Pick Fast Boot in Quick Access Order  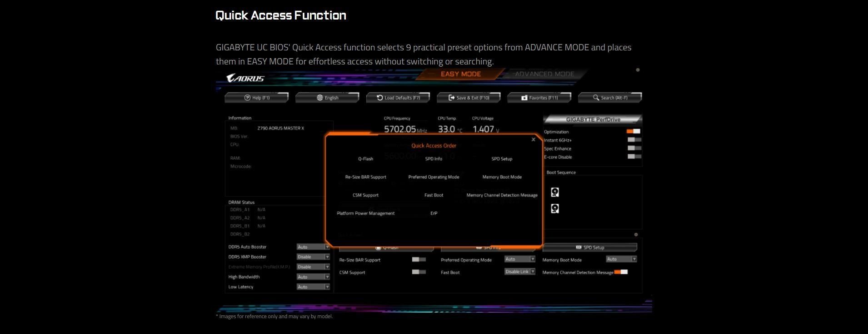click(434, 195)
